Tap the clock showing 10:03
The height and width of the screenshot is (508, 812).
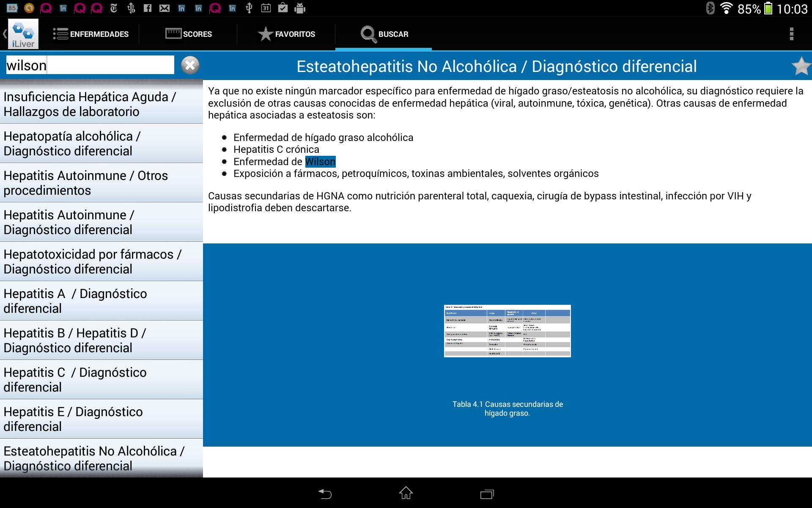point(792,8)
